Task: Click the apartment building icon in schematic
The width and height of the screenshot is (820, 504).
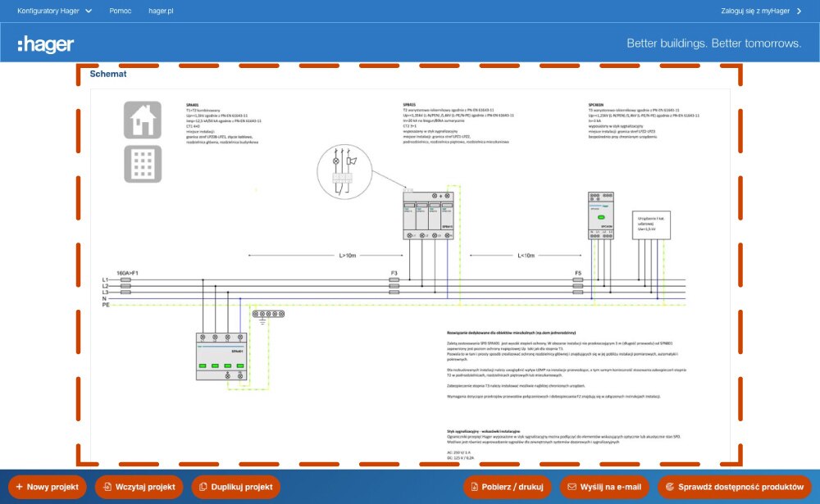Action: pyautogui.click(x=143, y=163)
